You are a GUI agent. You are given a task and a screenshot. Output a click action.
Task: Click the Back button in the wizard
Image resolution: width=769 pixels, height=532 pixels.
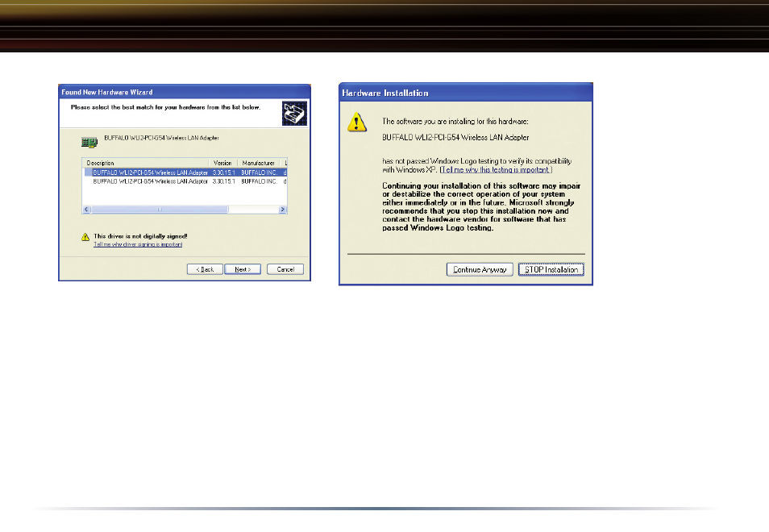click(x=205, y=269)
